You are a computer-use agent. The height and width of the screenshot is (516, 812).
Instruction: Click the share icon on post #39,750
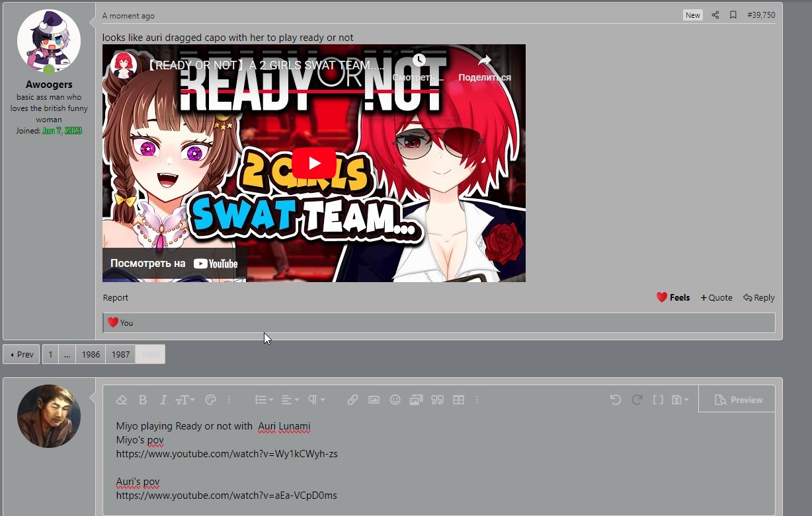[x=715, y=15]
